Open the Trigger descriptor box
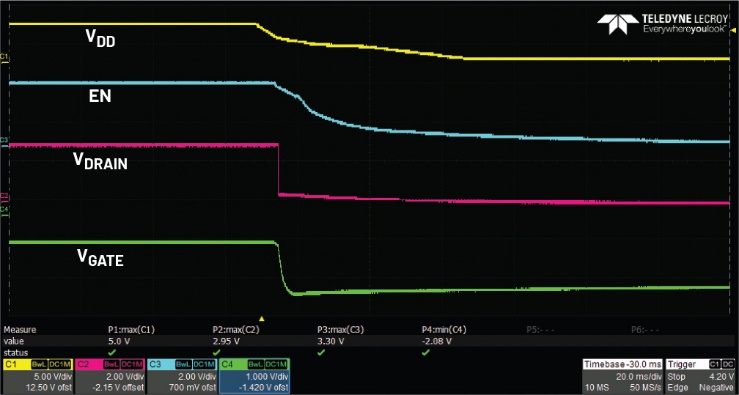This screenshot has width=739, height=395. [700, 376]
